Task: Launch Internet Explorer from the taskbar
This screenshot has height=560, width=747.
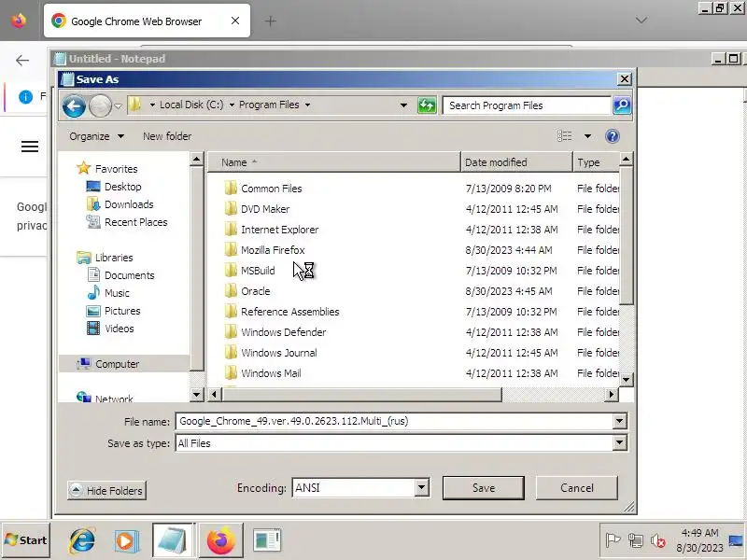Action: click(x=82, y=540)
